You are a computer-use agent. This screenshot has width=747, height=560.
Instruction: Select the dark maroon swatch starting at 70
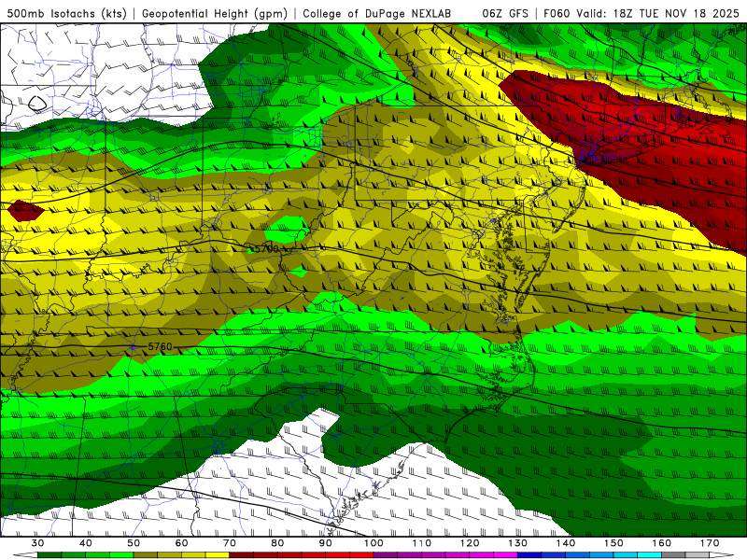(242, 555)
